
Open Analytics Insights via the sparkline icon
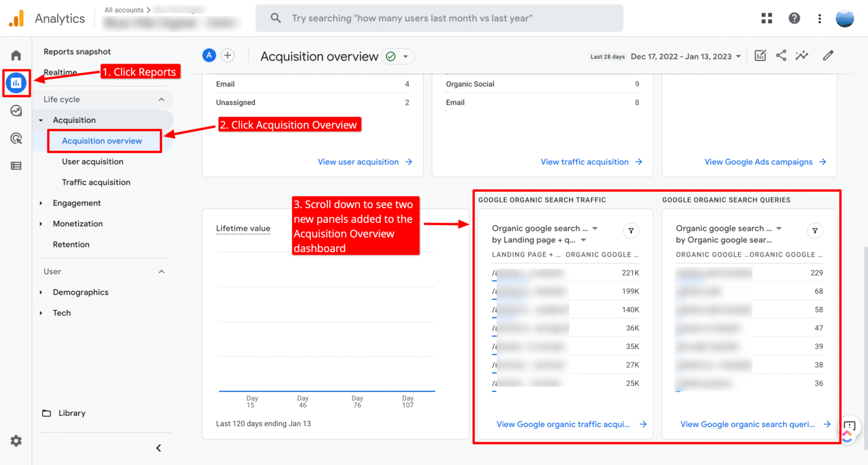[x=802, y=55]
